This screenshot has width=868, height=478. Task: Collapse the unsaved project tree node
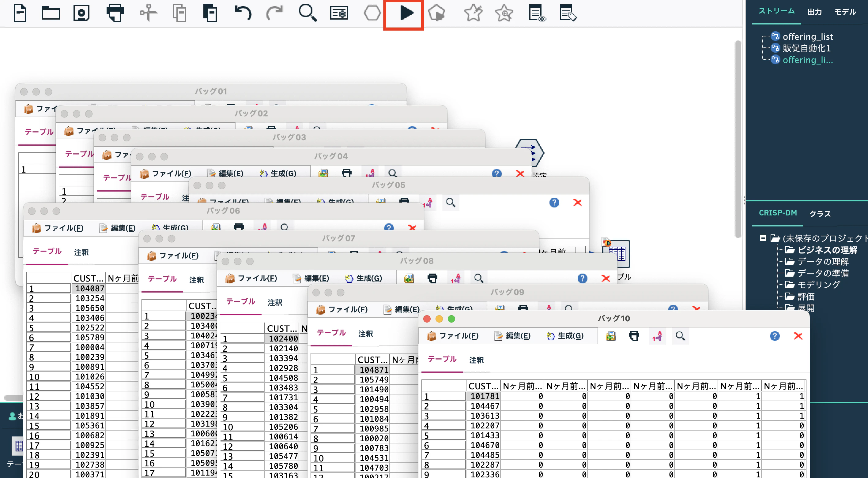(763, 238)
